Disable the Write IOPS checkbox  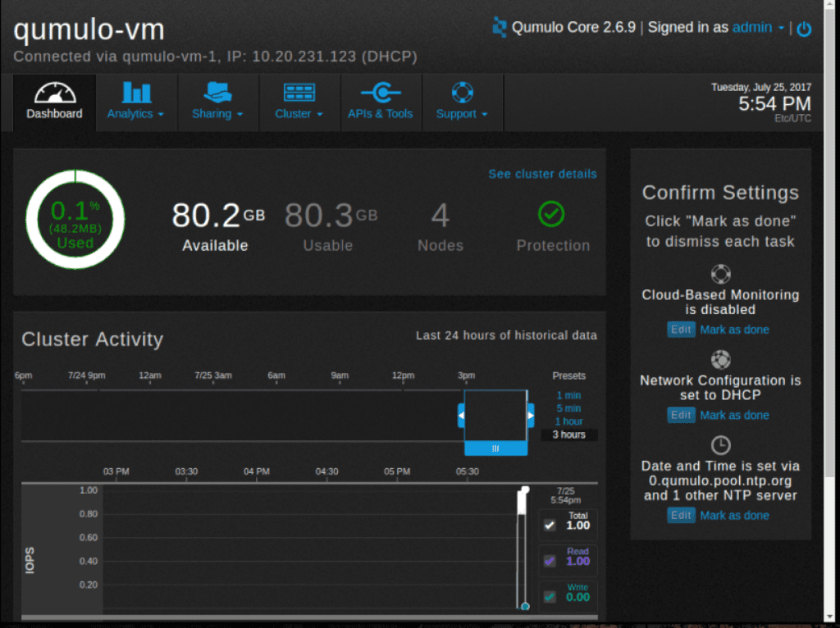550,597
